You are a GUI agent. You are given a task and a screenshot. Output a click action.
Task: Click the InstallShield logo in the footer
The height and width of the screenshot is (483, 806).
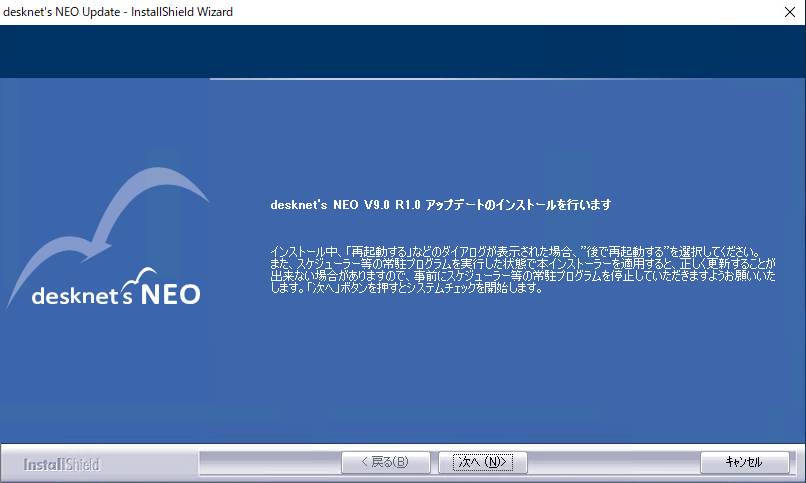coord(62,465)
